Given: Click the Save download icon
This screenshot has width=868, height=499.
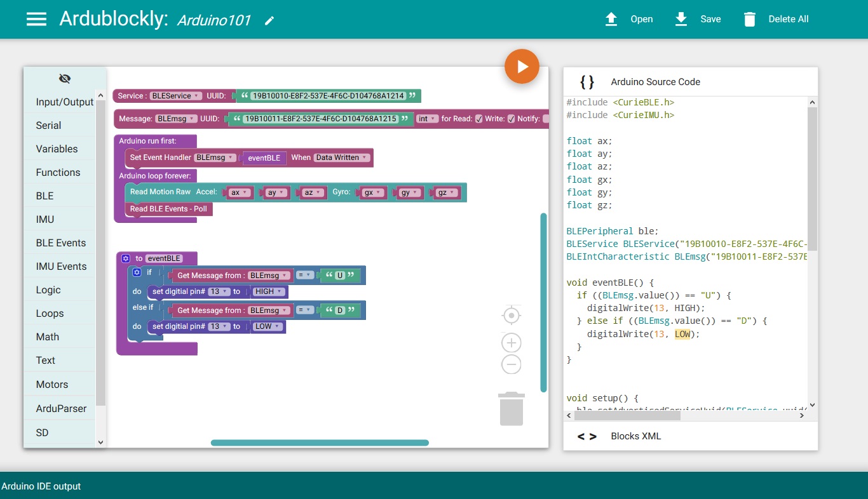Looking at the screenshot, I should (681, 19).
